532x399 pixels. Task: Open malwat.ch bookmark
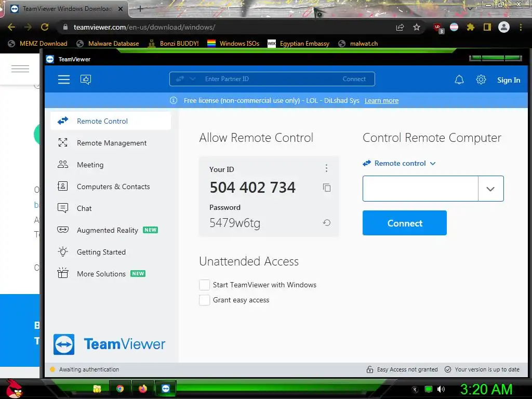point(358,44)
